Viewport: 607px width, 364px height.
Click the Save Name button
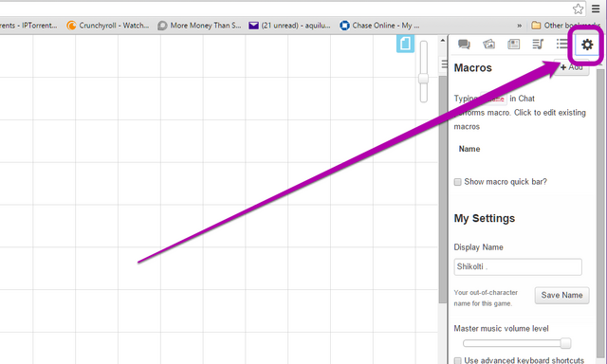pos(561,295)
